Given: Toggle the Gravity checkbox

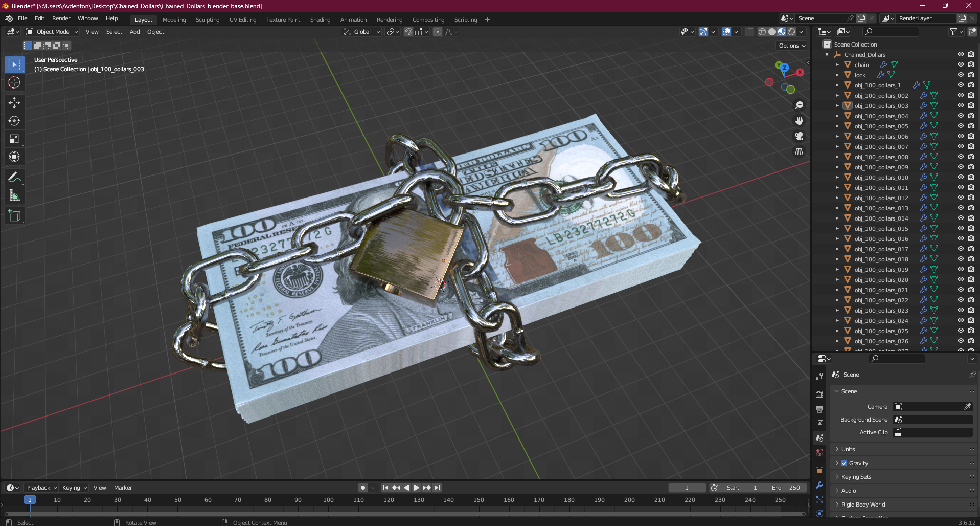Looking at the screenshot, I should click(844, 463).
